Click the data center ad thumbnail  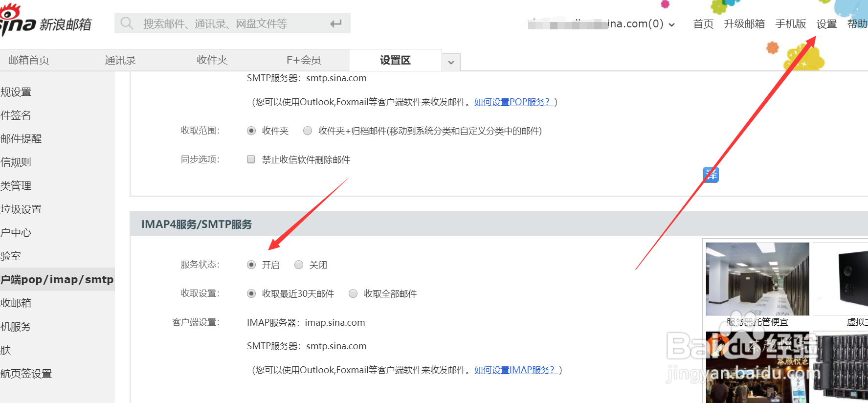coord(757,279)
